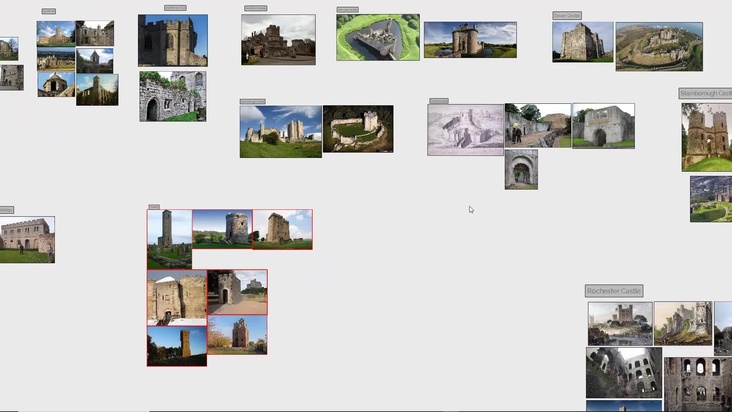
Task: Click the red brick tower with autumn trees photo
Action: click(237, 334)
